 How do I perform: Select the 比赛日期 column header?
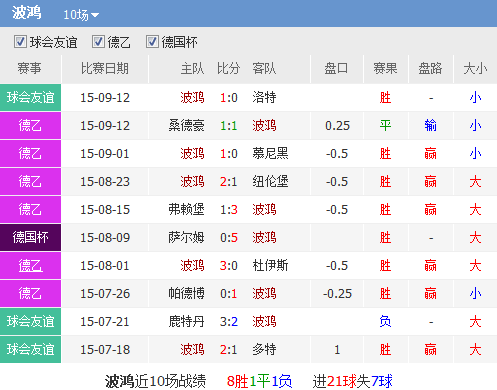coord(105,68)
